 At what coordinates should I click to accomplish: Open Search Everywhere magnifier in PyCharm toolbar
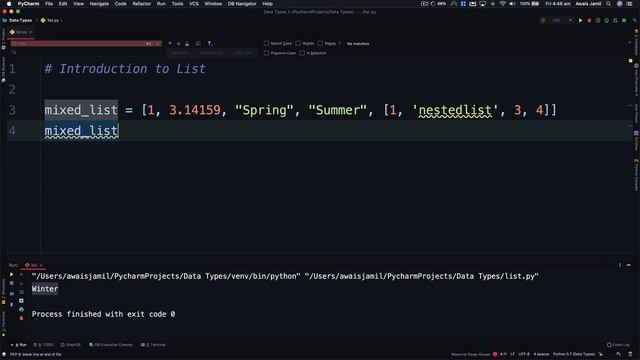coord(635,20)
